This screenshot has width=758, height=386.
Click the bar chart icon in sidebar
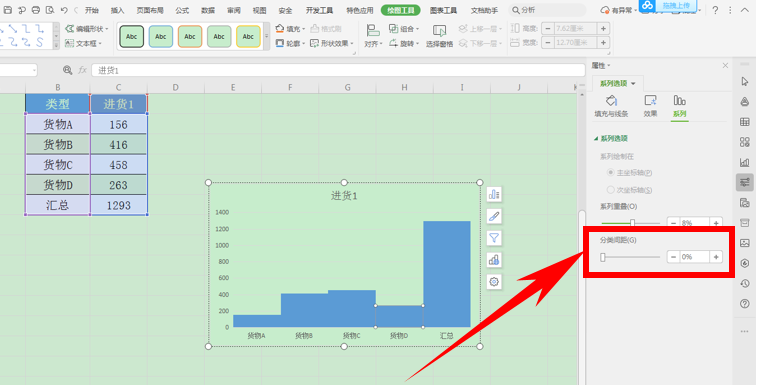tap(744, 163)
